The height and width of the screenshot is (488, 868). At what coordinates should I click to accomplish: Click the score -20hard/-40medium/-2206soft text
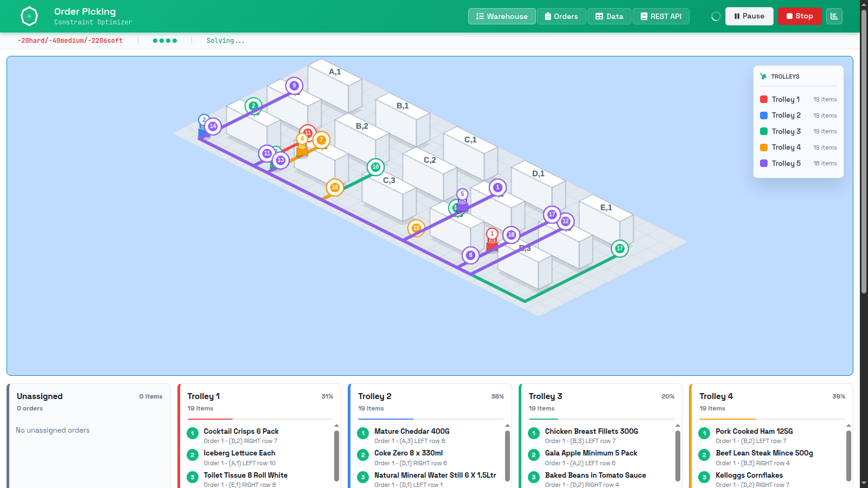pos(70,41)
